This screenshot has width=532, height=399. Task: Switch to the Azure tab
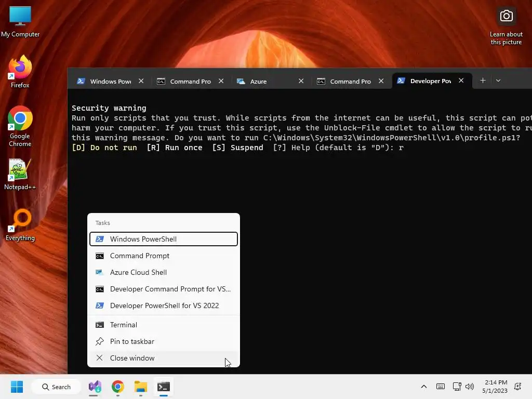[x=270, y=81]
